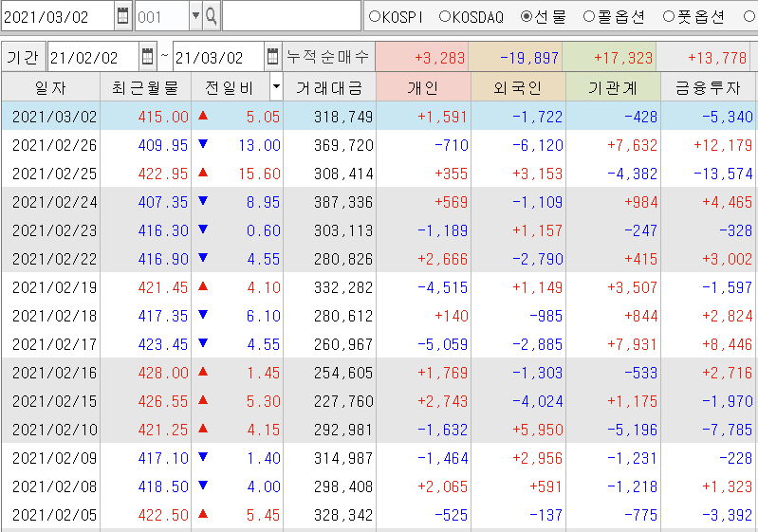Viewport: 758px width, 532px height.
Task: Click the top date field 2021/03/02
Action: tap(58, 16)
